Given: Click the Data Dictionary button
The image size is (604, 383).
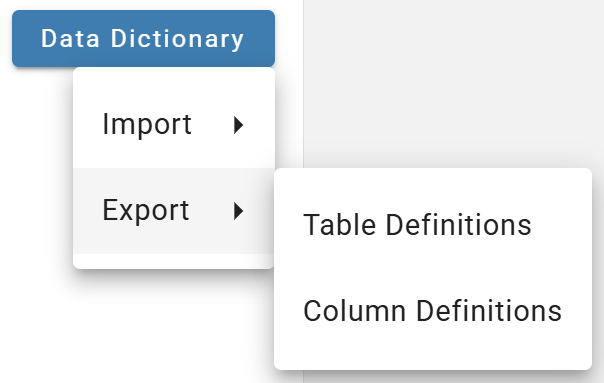Looking at the screenshot, I should coord(143,39).
